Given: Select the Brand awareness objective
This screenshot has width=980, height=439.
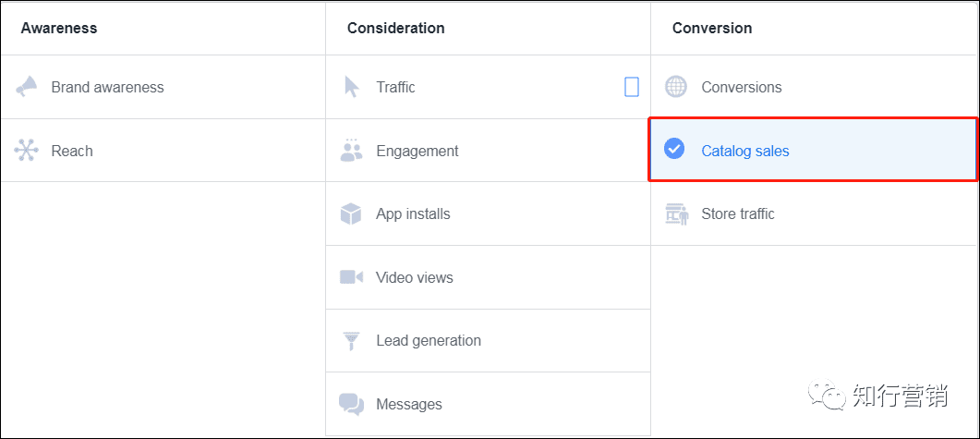Looking at the screenshot, I should tap(107, 87).
